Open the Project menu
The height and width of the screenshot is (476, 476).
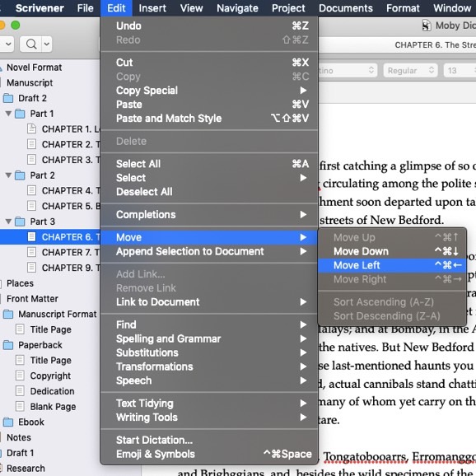point(288,8)
